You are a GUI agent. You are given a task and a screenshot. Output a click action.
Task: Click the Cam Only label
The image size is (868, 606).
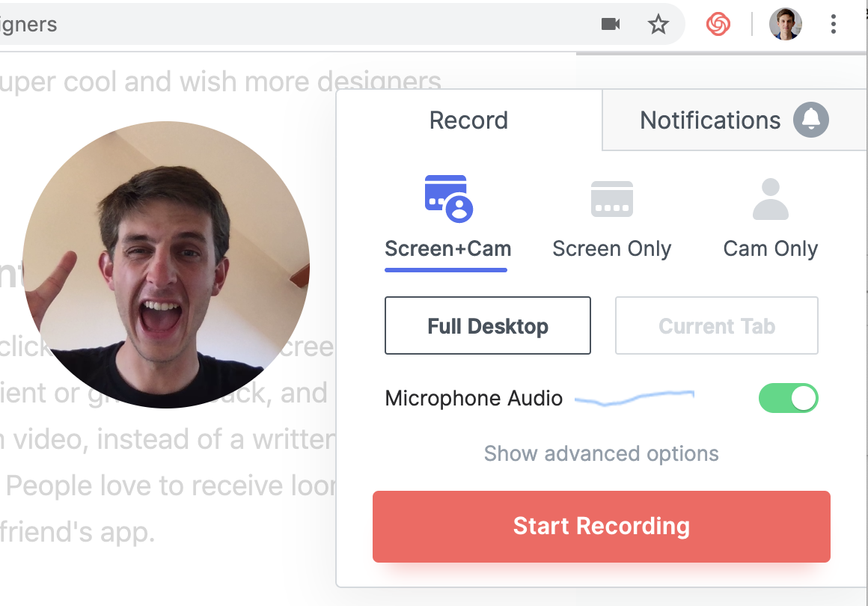click(771, 249)
